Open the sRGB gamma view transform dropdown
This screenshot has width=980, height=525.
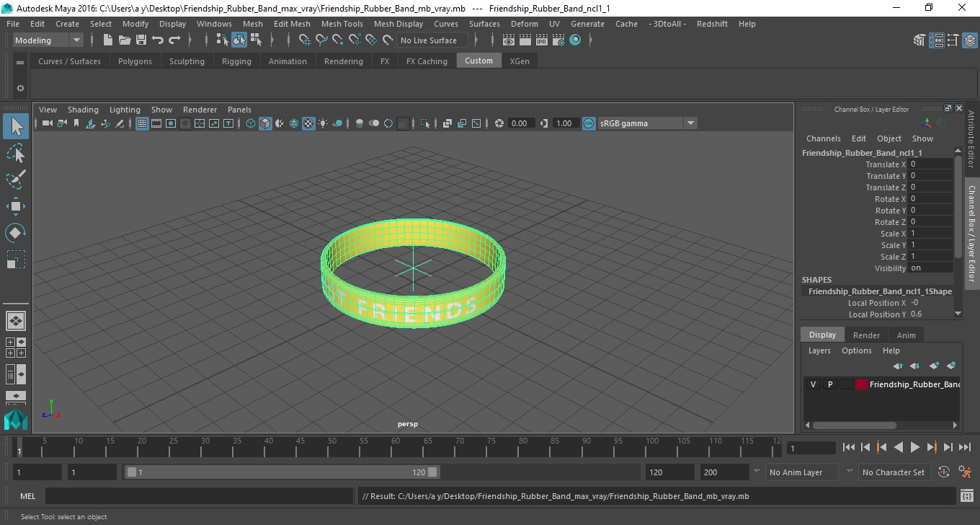690,123
